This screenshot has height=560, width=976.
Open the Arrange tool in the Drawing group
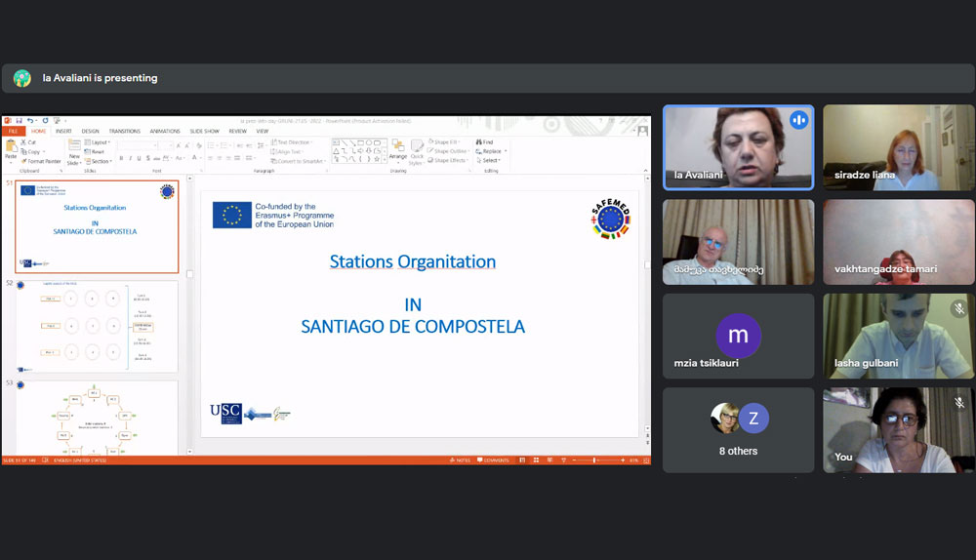click(398, 149)
